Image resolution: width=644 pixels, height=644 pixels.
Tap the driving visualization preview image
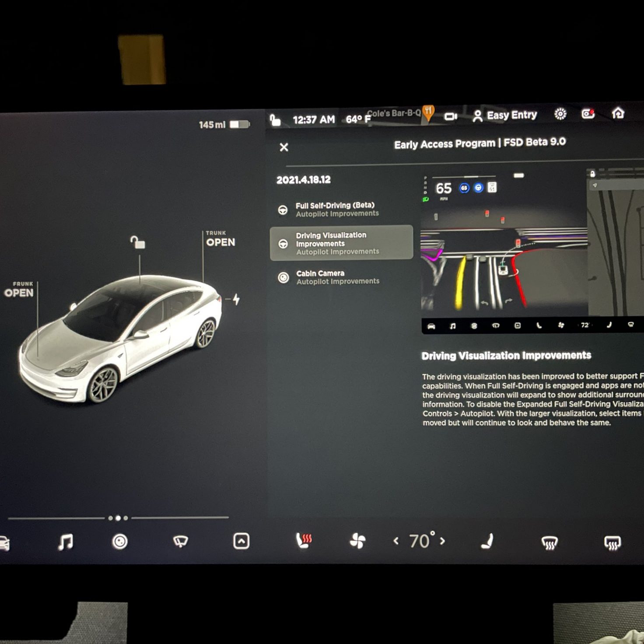click(532, 252)
